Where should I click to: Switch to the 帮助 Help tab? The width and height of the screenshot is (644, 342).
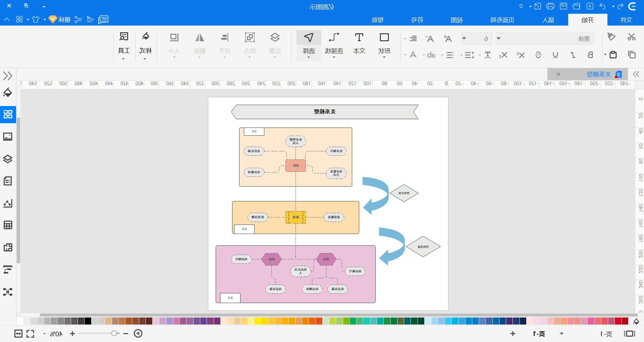tap(378, 20)
